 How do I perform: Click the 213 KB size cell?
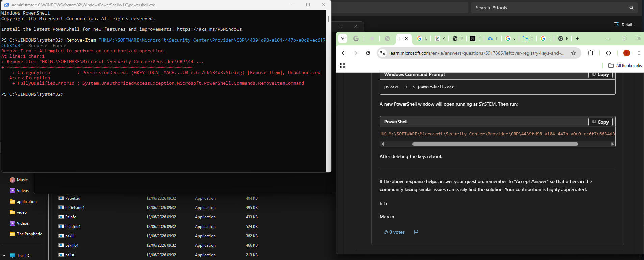pos(252,255)
